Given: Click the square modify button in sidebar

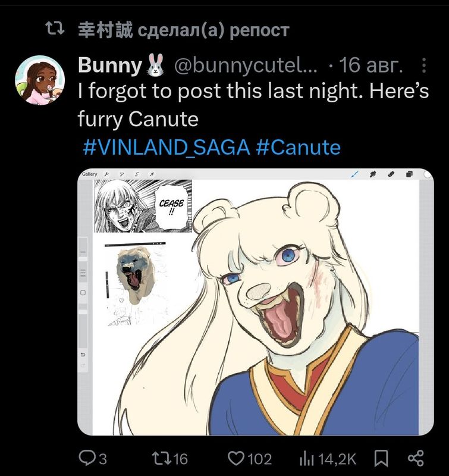Looking at the screenshot, I should (x=83, y=293).
